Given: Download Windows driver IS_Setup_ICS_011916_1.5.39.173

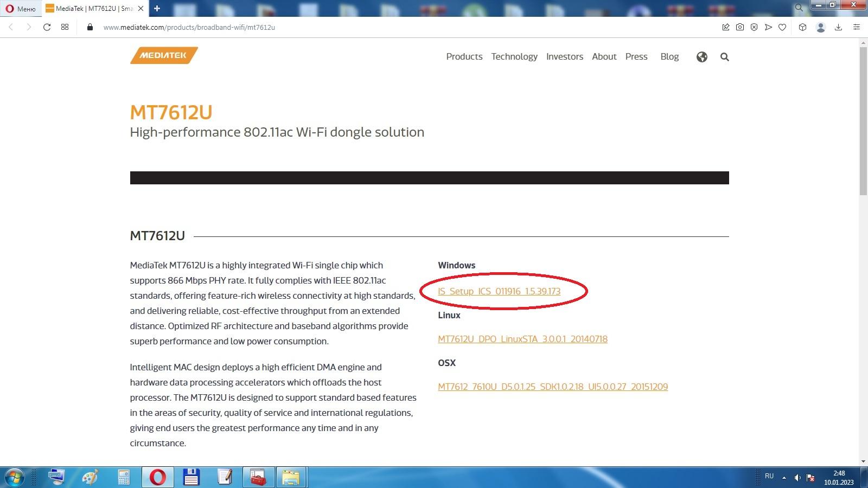Looking at the screenshot, I should click(x=499, y=291).
